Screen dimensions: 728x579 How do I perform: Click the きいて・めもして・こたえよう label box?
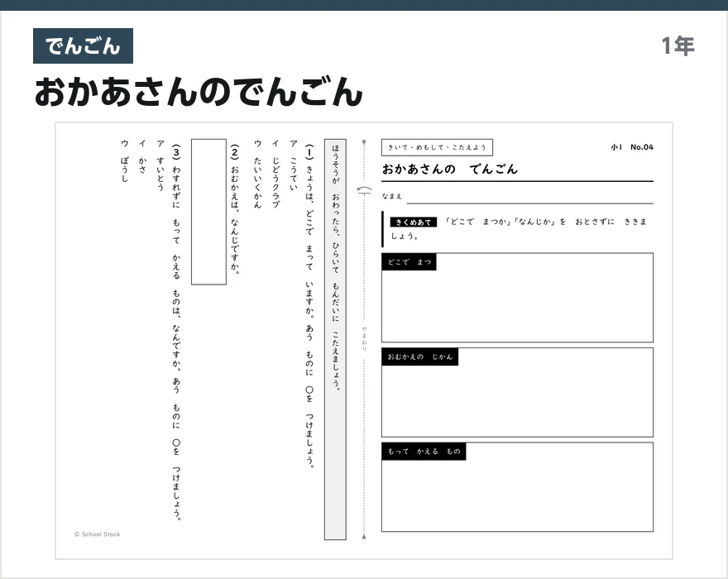point(437,147)
